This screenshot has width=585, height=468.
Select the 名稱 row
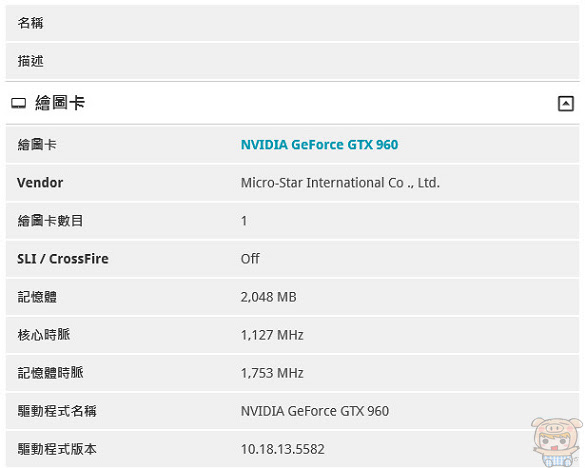[292, 23]
